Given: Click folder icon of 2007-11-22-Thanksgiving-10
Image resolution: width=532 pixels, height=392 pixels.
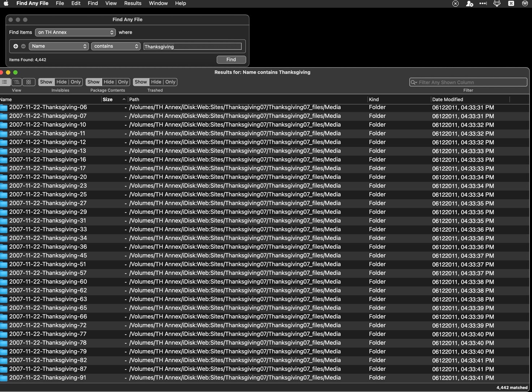Looking at the screenshot, I should point(4,125).
